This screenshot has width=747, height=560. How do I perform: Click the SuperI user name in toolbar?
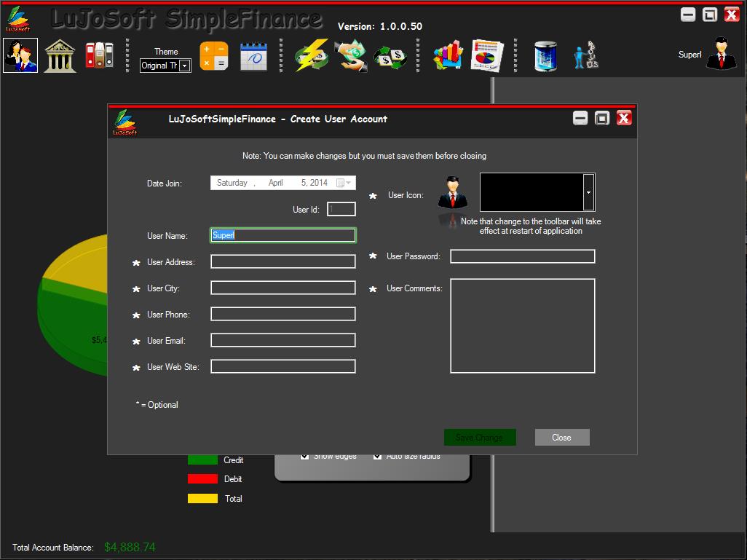point(689,55)
